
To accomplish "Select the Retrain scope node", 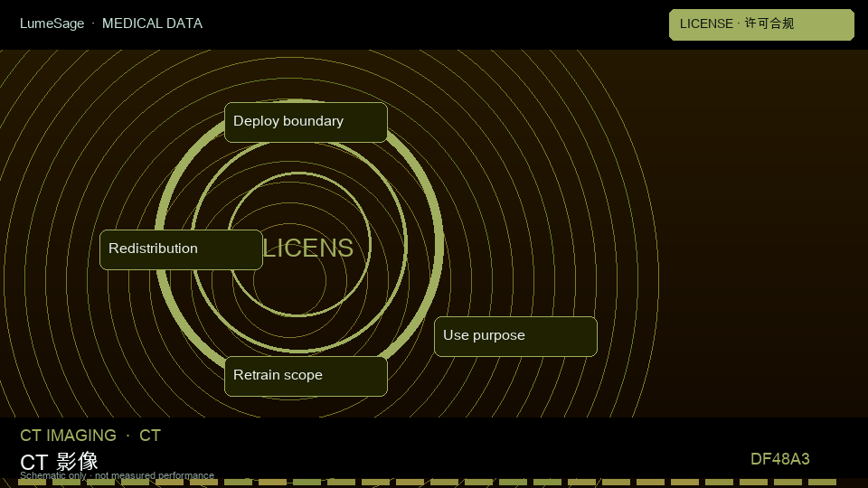I will 306,376.
